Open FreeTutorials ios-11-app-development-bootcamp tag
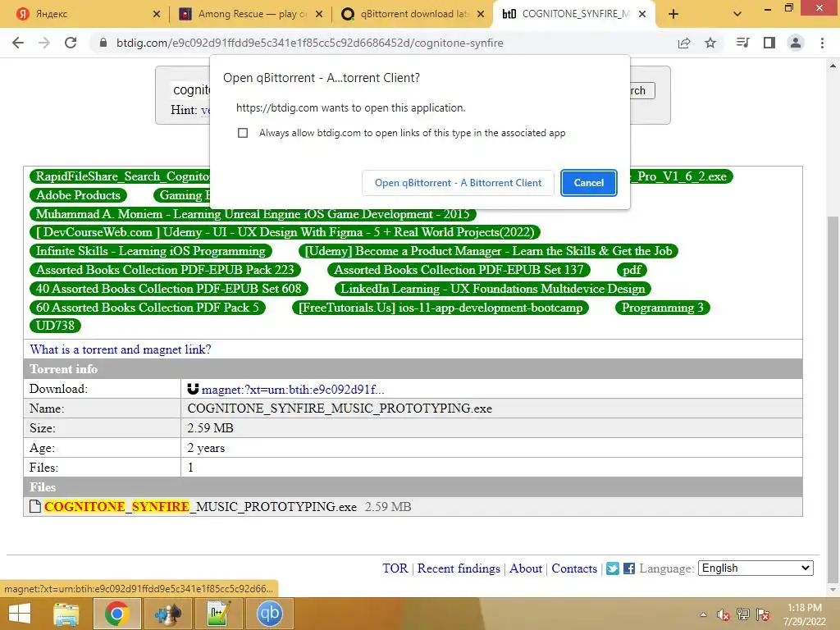840x630 pixels. pos(441,307)
